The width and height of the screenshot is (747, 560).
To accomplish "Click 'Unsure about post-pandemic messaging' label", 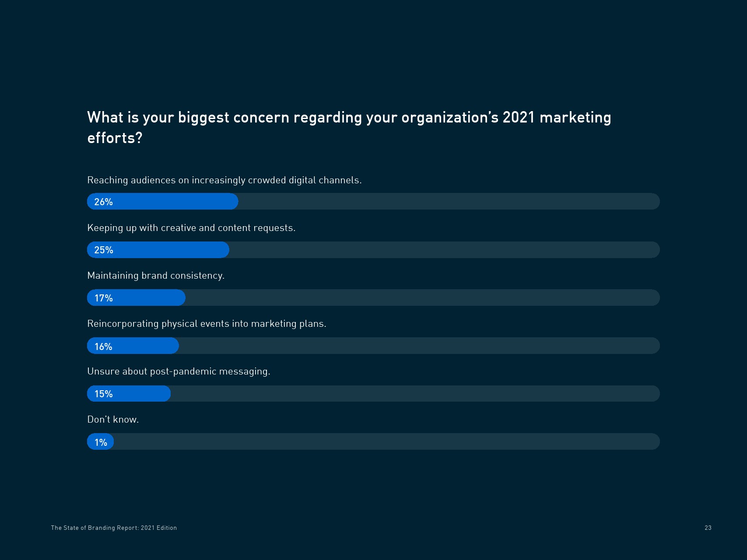I will pos(179,371).
